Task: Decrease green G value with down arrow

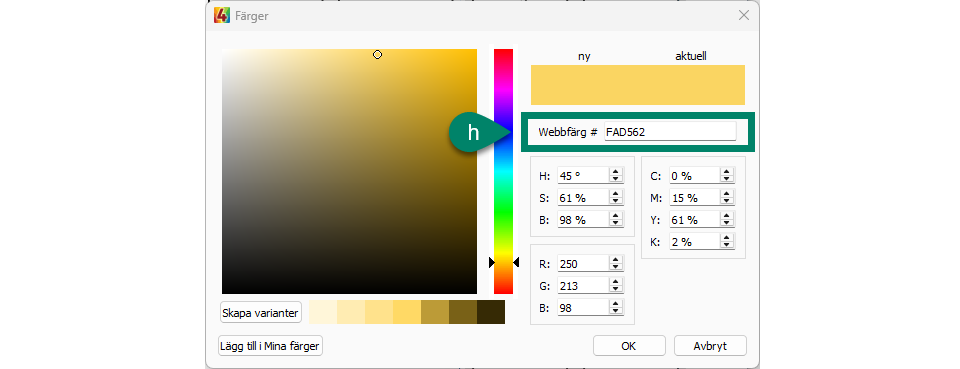Action: (615, 289)
